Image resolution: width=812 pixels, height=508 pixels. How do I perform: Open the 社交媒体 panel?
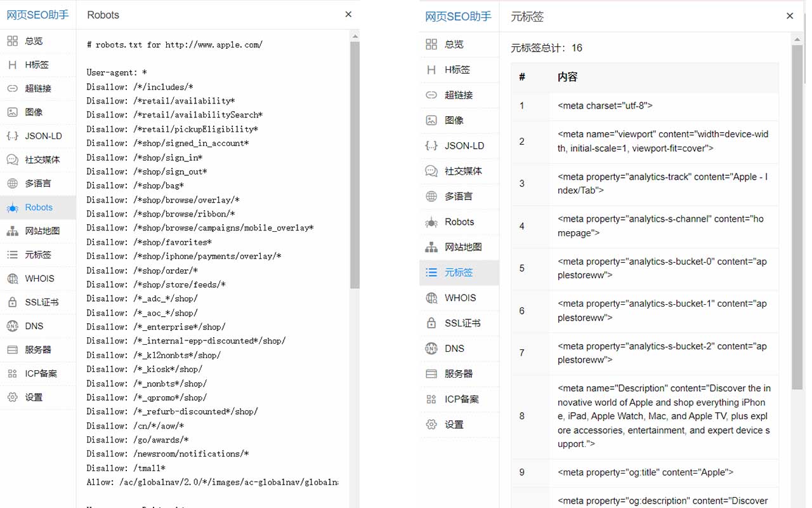coord(38,159)
